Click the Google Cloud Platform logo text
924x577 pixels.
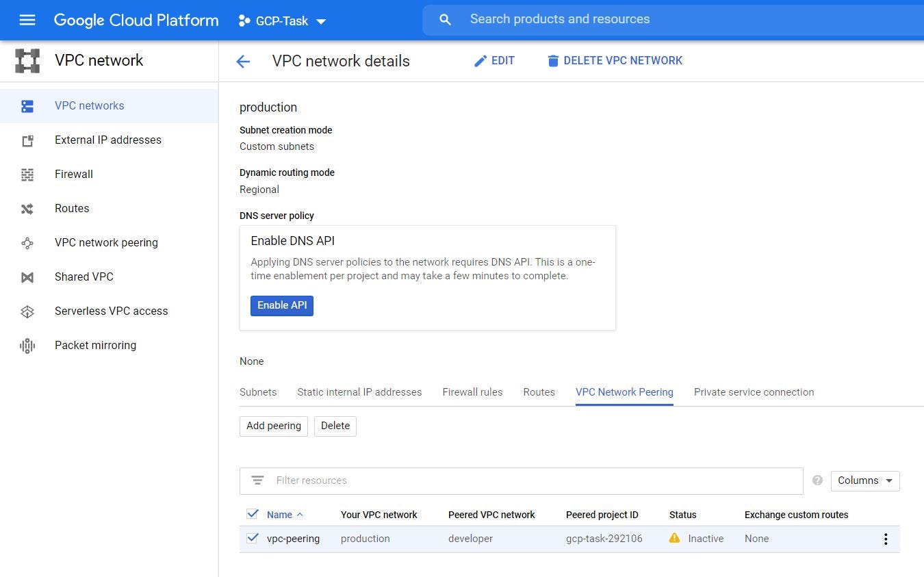coord(136,21)
